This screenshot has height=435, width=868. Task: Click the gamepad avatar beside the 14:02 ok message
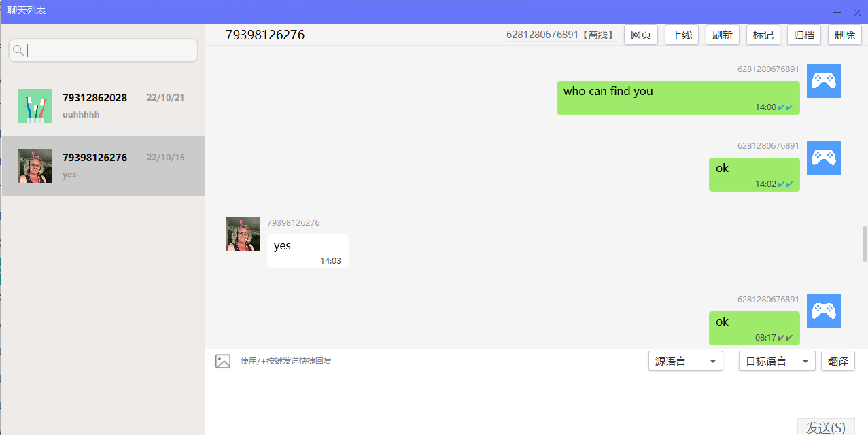pos(824,158)
